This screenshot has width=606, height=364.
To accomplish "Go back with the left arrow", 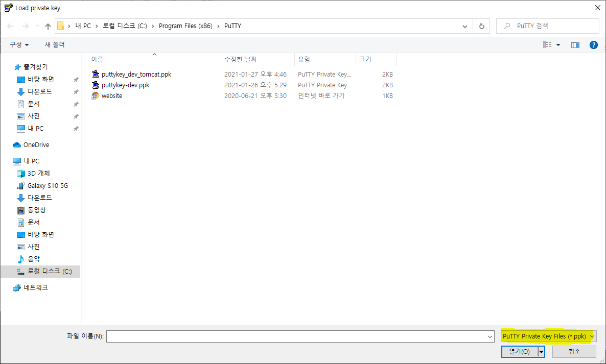I will 10,26.
